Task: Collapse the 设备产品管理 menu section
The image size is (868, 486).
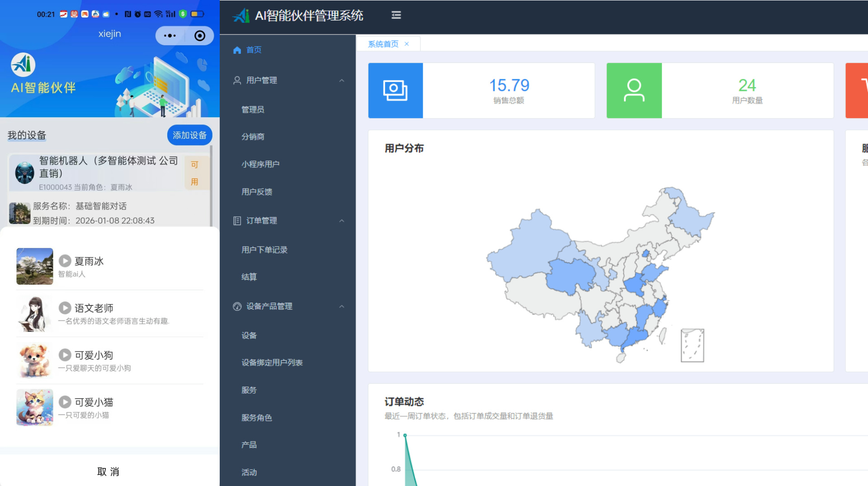Action: pyautogui.click(x=342, y=306)
